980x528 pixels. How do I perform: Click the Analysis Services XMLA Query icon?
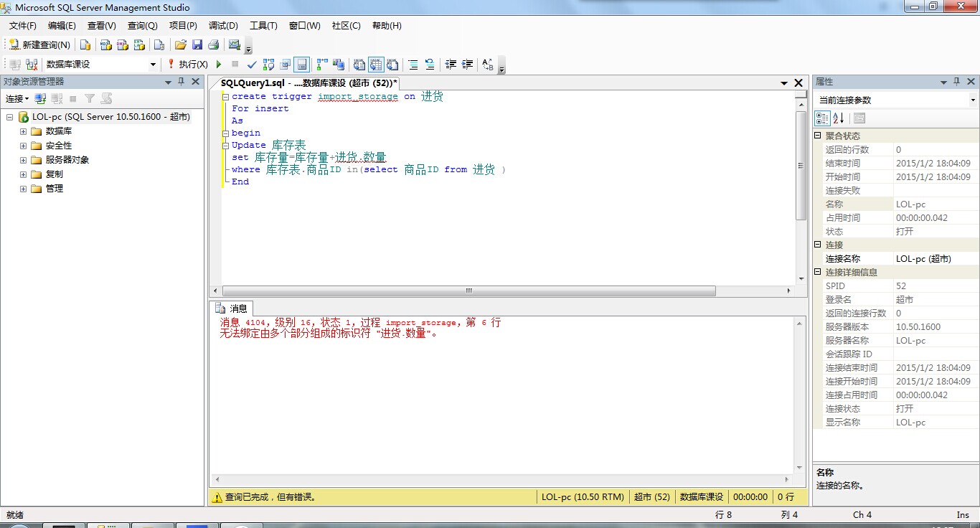click(x=139, y=44)
